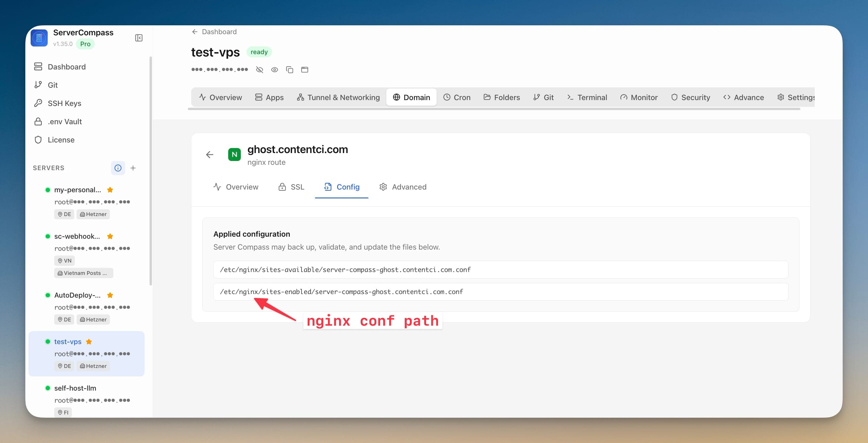This screenshot has width=868, height=443.
Task: Click the Pro license badge
Action: (85, 44)
